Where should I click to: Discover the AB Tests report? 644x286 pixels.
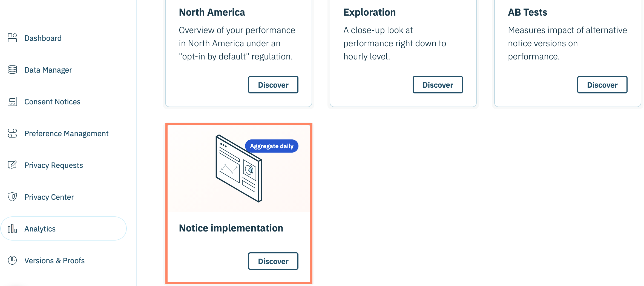(x=602, y=85)
